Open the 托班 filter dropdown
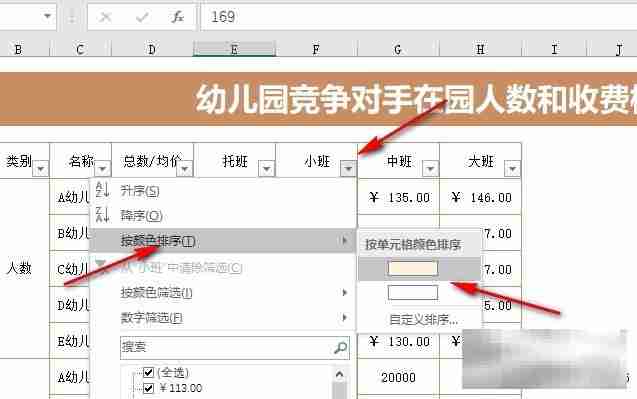Viewport: 637px width, 399px height. [267, 168]
